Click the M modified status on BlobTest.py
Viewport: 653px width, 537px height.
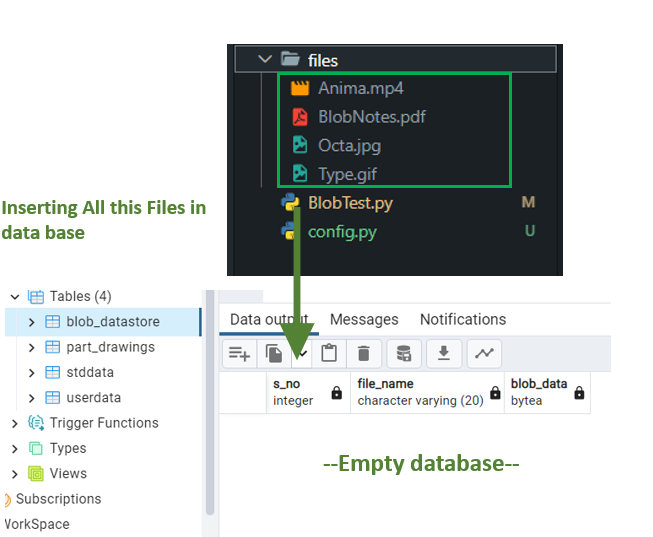(528, 202)
